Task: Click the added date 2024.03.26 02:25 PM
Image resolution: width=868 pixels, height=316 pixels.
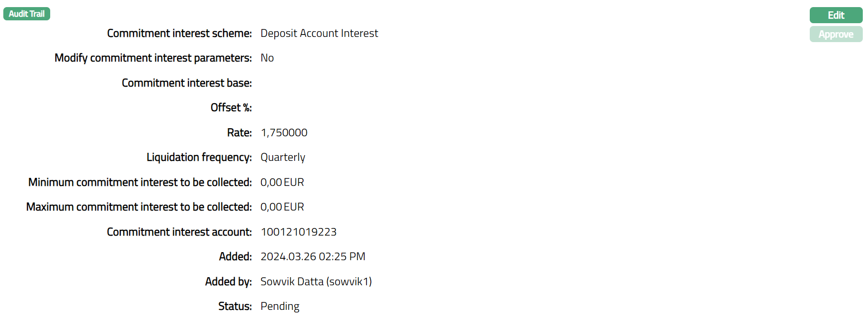Action: pyautogui.click(x=313, y=257)
